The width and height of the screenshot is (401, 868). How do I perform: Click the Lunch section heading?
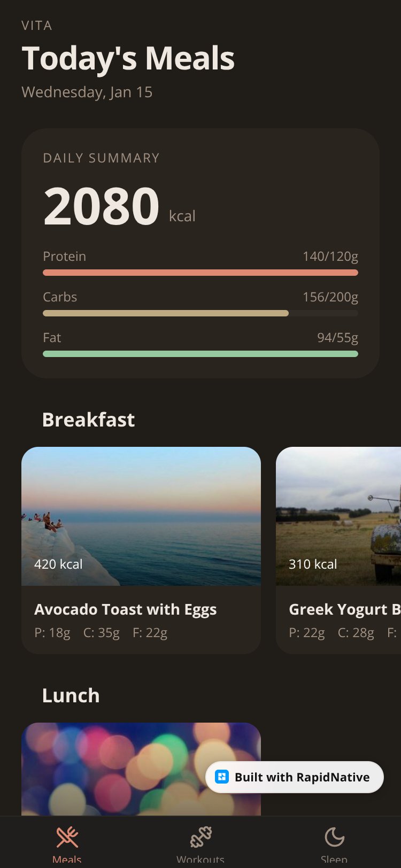tap(71, 696)
